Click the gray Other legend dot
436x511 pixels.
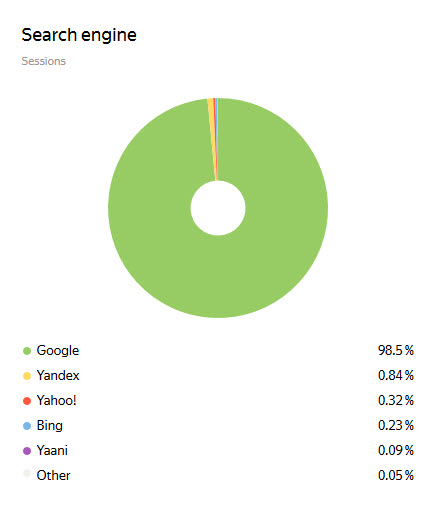(x=27, y=473)
